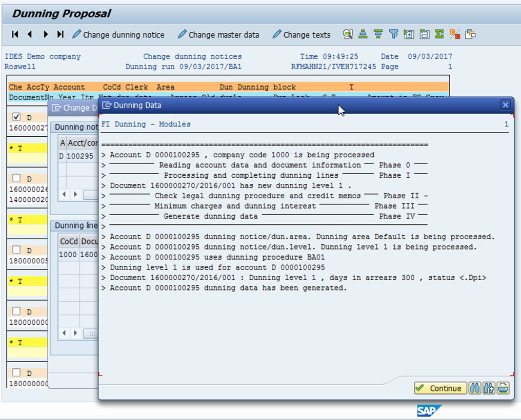Click 'Dunning run 09/03/2017/BA1' header text
The height and width of the screenshot is (420, 521).
click(x=184, y=67)
